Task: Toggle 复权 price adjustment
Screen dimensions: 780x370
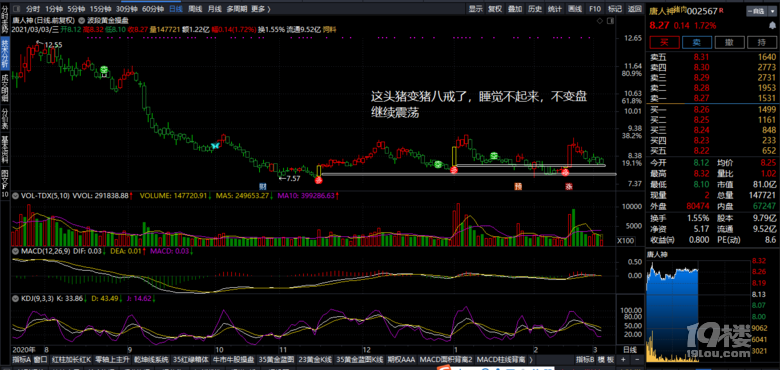Action: [x=495, y=9]
